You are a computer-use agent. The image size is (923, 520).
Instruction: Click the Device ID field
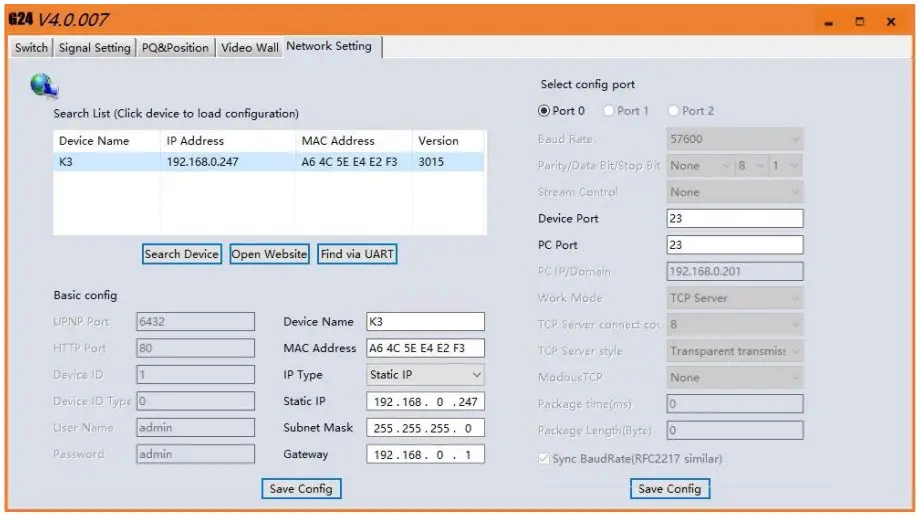point(195,375)
